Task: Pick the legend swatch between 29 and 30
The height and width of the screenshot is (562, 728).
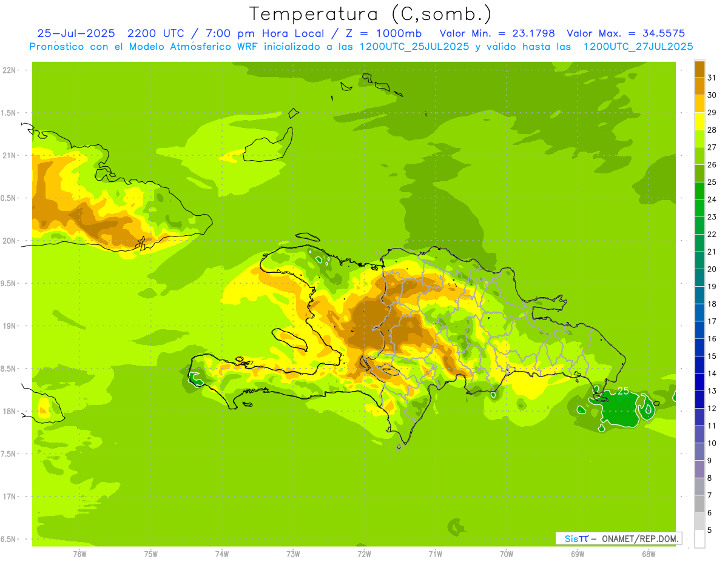Action: pyautogui.click(x=699, y=103)
